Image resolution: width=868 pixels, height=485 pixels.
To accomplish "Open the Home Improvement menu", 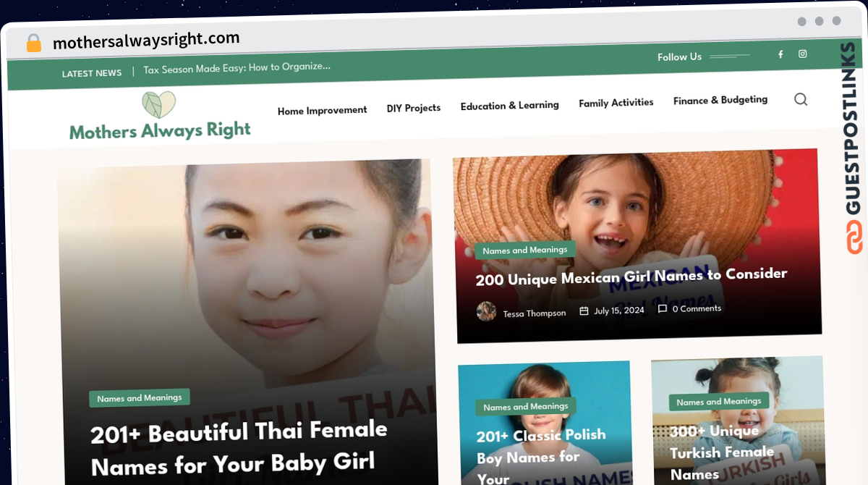I will 322,111.
